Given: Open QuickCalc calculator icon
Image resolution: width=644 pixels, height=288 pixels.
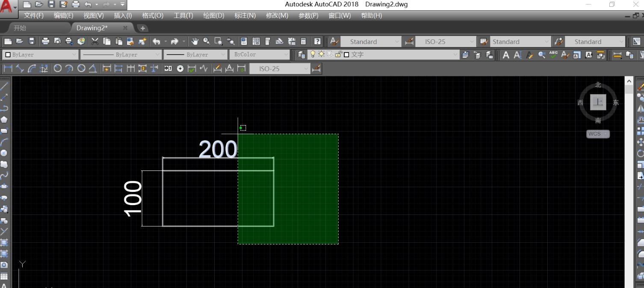Looking at the screenshot, I should pos(303,41).
